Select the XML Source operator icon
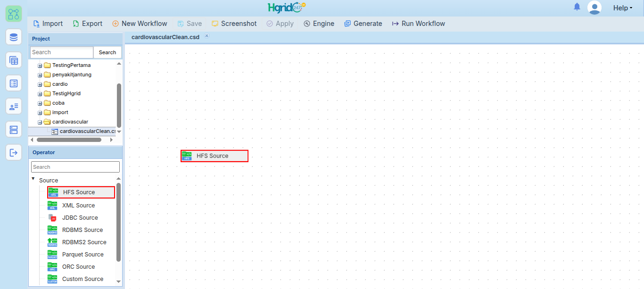 click(x=52, y=205)
